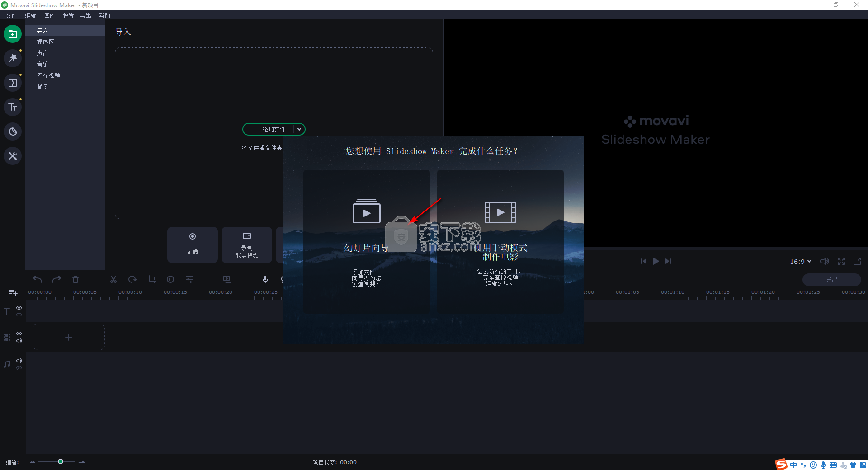Open the 导出 menu

pyautogui.click(x=86, y=15)
